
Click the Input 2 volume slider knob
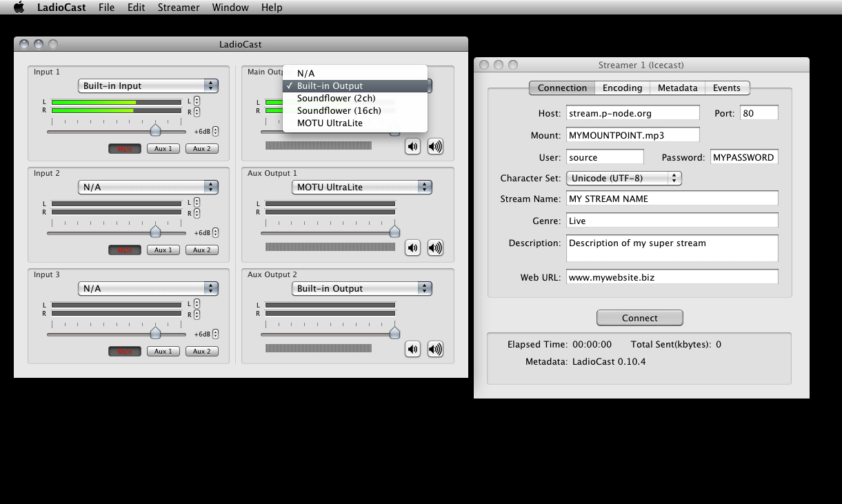pyautogui.click(x=156, y=232)
